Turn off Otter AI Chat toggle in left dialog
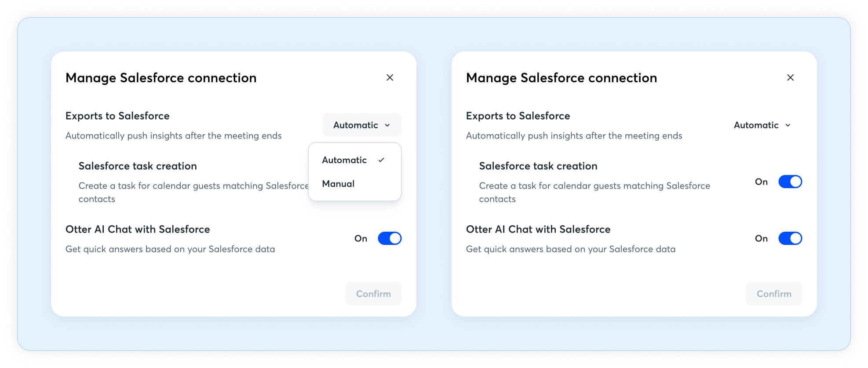Viewport: 868px width, 368px height. pyautogui.click(x=390, y=238)
